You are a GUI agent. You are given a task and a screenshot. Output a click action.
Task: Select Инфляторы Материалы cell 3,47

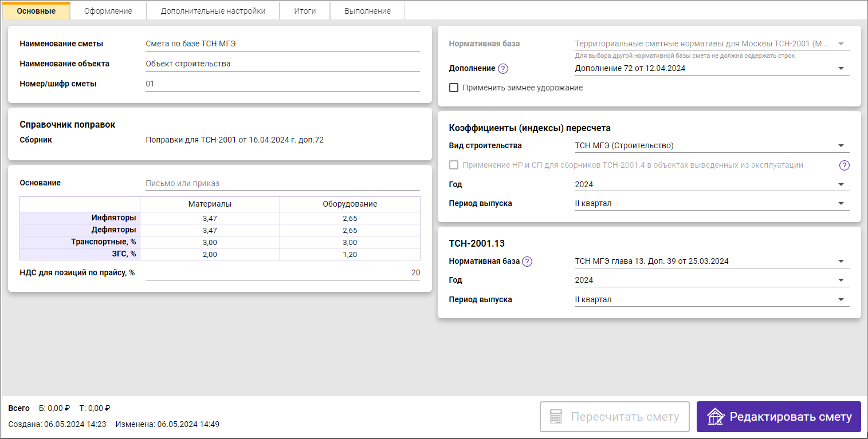210,218
